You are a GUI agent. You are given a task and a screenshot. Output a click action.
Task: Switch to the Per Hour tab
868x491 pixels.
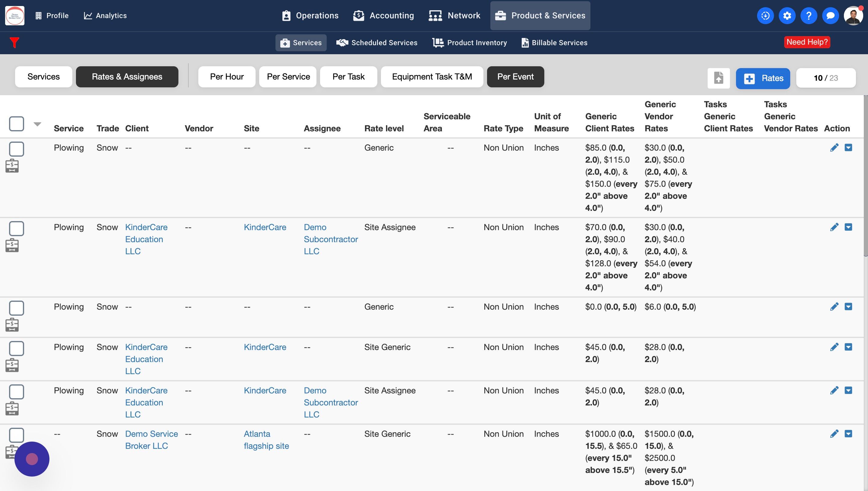[227, 77]
